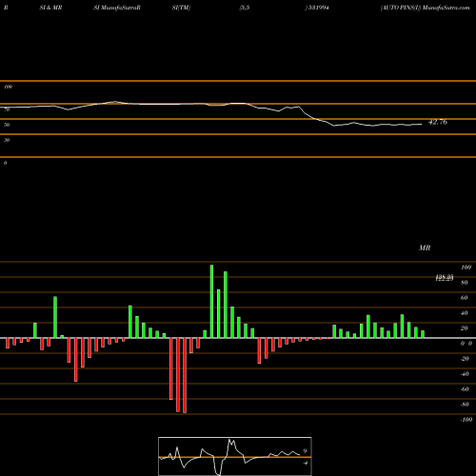Click the '(5,5' parameter text in header
The width and height of the screenshot is (476, 476).
tap(245, 8)
